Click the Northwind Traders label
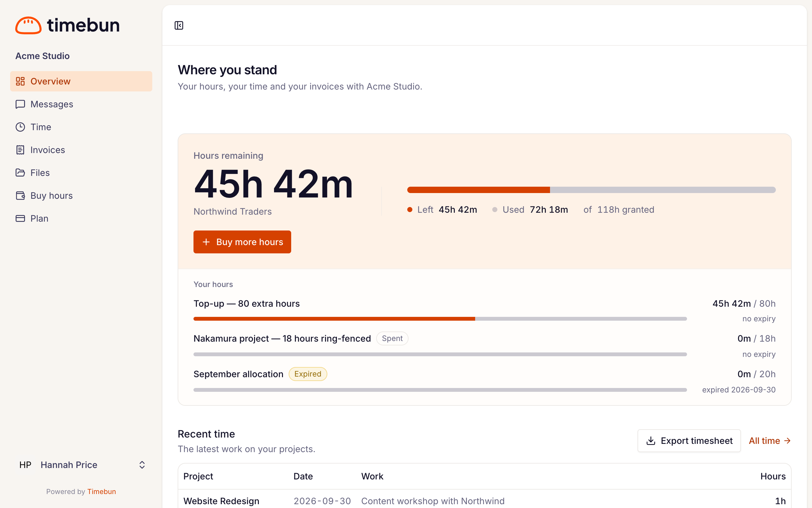Screen dimensions: 812x508 [232, 211]
